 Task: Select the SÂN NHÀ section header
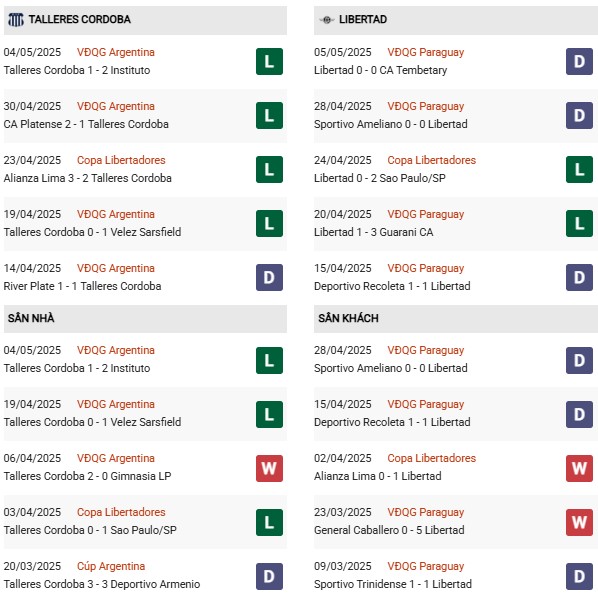pos(145,319)
